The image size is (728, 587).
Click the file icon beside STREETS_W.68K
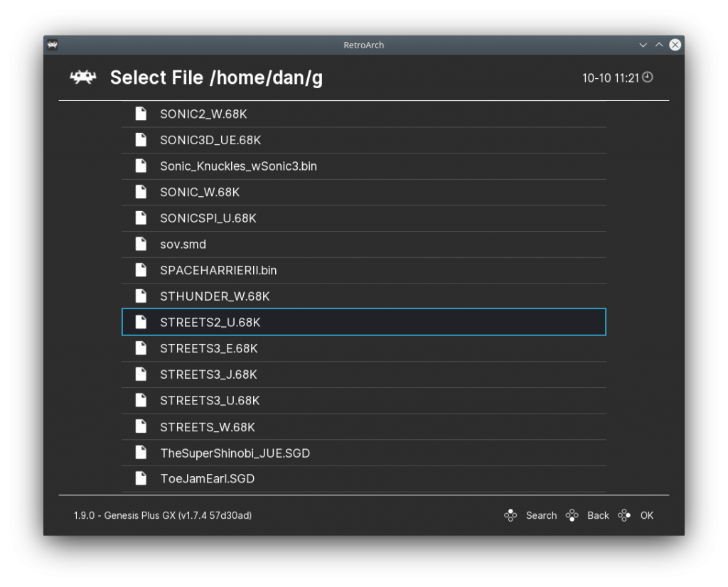click(141, 426)
